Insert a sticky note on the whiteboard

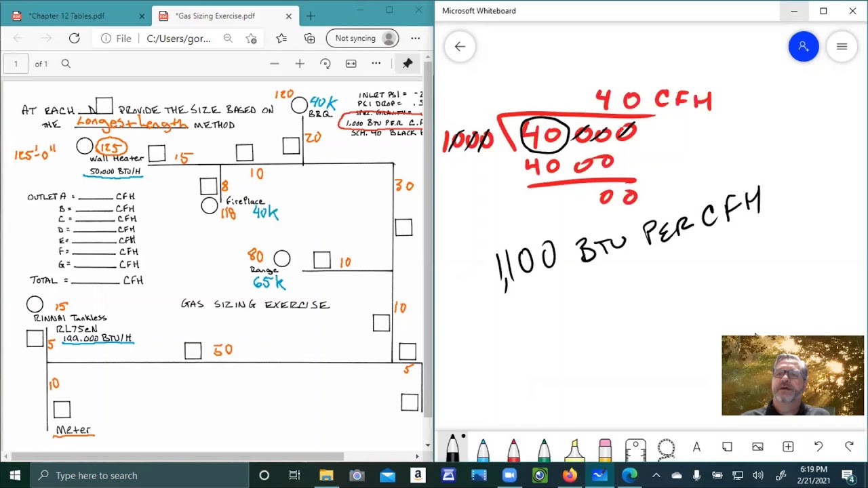point(727,447)
